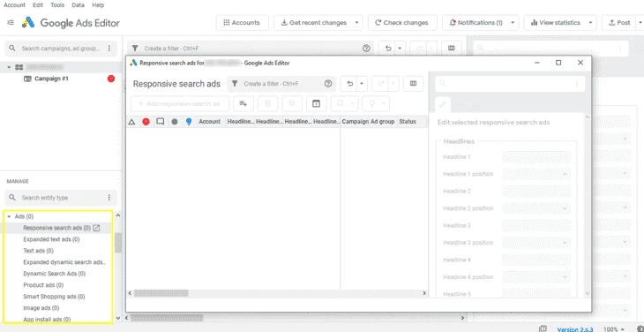Collapse the sidebar using the hamburger menu icon
The width and height of the screenshot is (644, 332).
[11, 23]
